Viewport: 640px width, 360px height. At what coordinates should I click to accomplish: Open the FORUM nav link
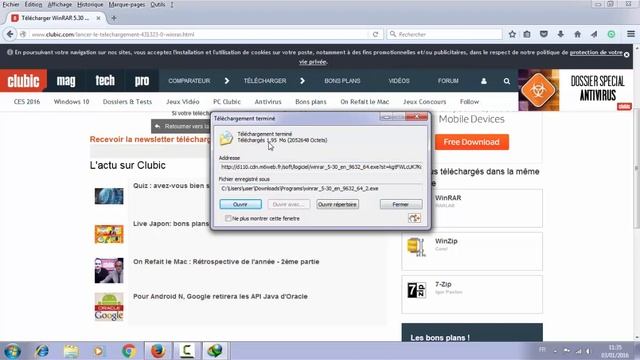(x=448, y=81)
